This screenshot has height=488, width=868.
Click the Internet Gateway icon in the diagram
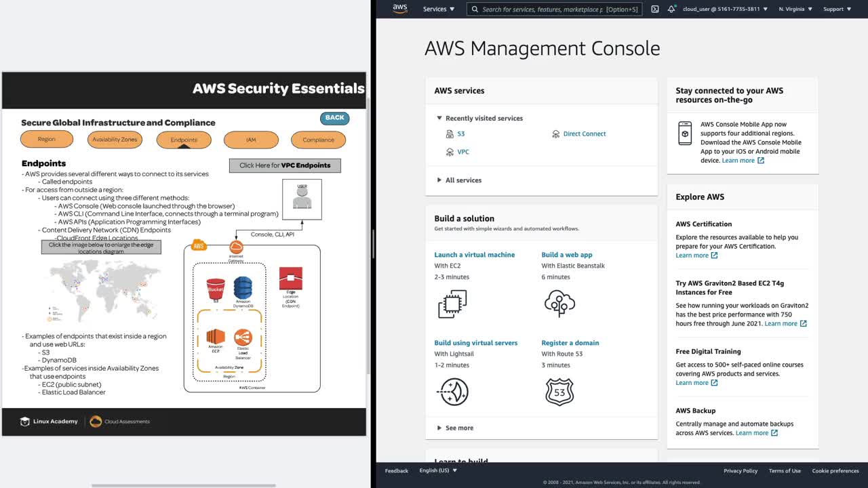point(236,248)
